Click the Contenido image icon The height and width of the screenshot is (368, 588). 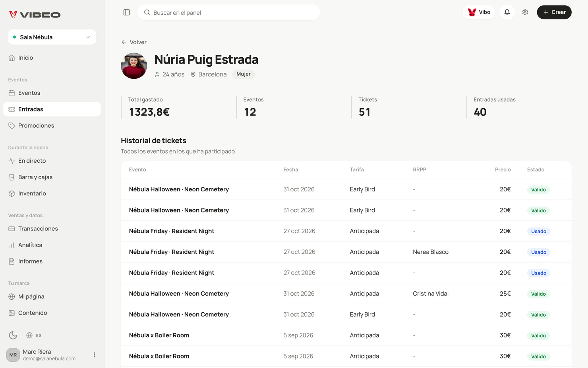click(12, 313)
